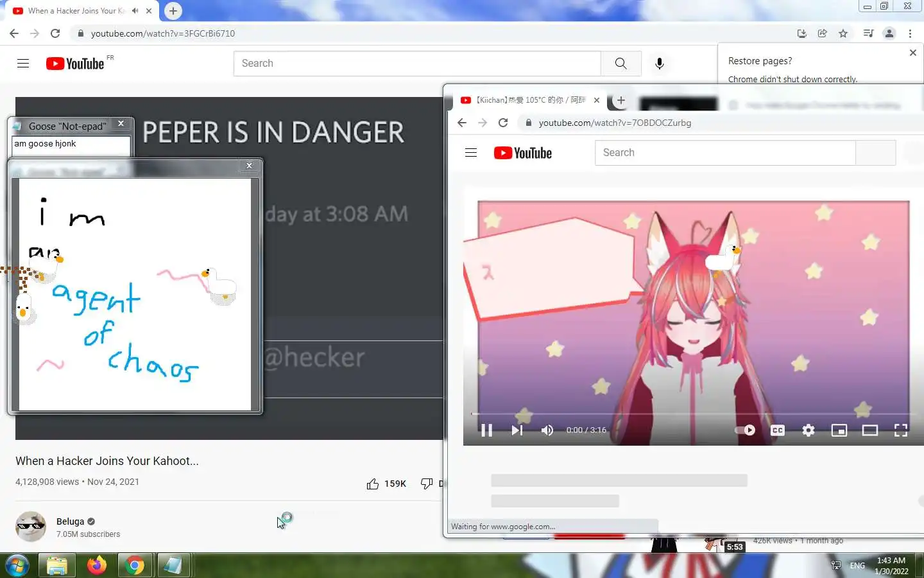Open new tab in back Chrome window
The image size is (924, 578).
coord(173,11)
